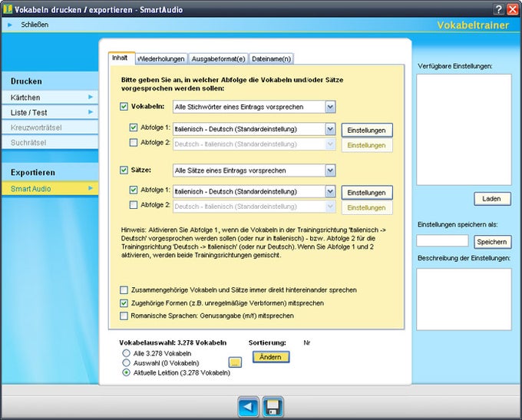Toggle the Vokabeln checkbox
This screenshot has width=522, height=420.
pos(124,107)
